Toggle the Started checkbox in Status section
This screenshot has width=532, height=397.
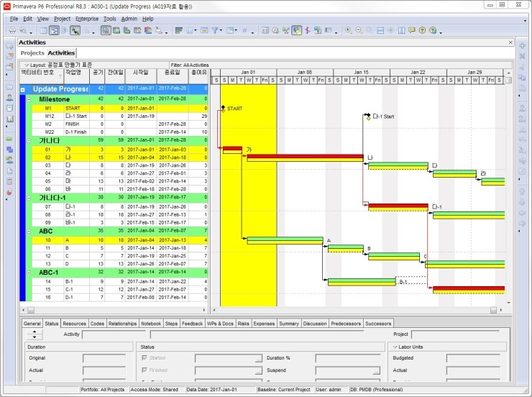tap(146, 357)
